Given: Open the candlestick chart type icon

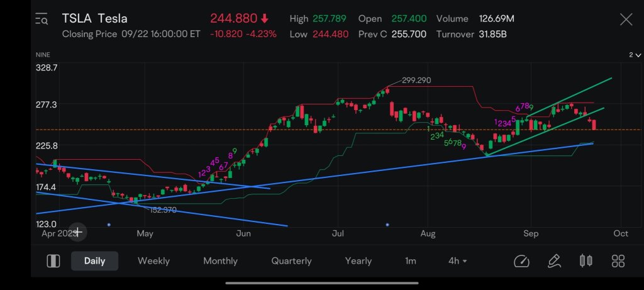Looking at the screenshot, I should 586,261.
